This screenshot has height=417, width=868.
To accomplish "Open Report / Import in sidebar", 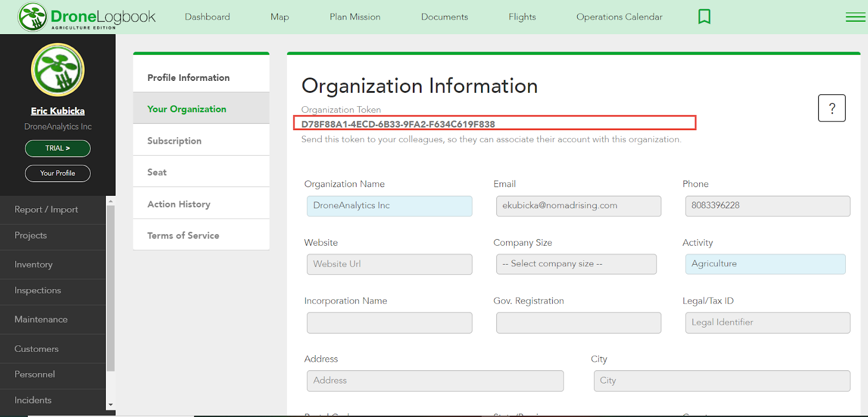I will click(x=53, y=210).
